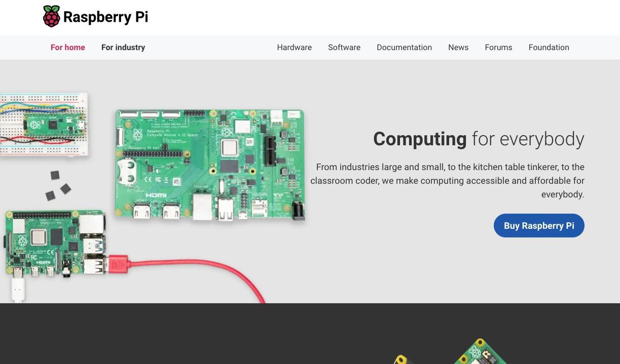
Task: Click the green board in dark section
Action: click(x=479, y=352)
